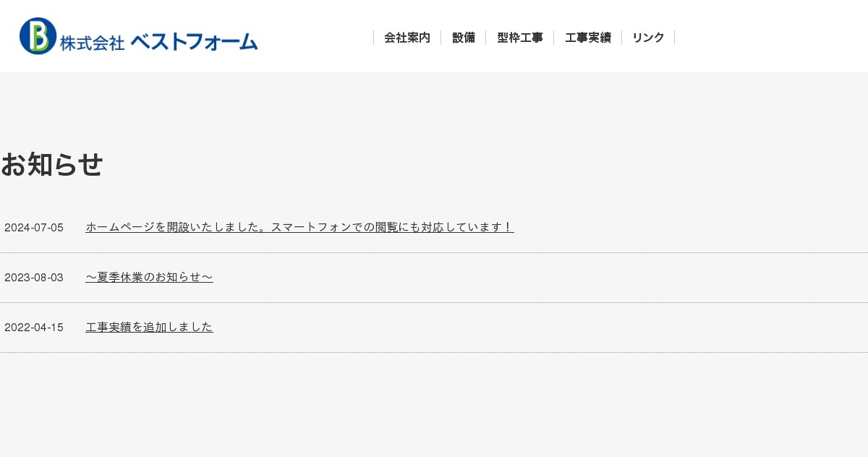Screen dimensions: 868x457
Task: Select the お知らせ page heading
Action: point(51,165)
